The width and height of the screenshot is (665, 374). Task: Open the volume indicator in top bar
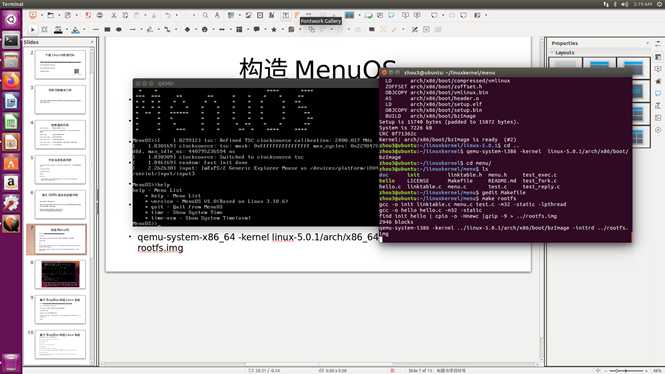point(625,4)
